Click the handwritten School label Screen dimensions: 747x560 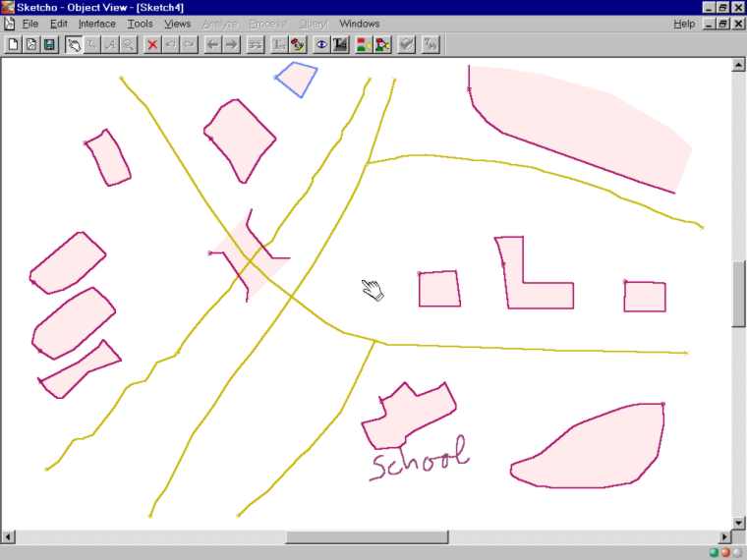419,461
